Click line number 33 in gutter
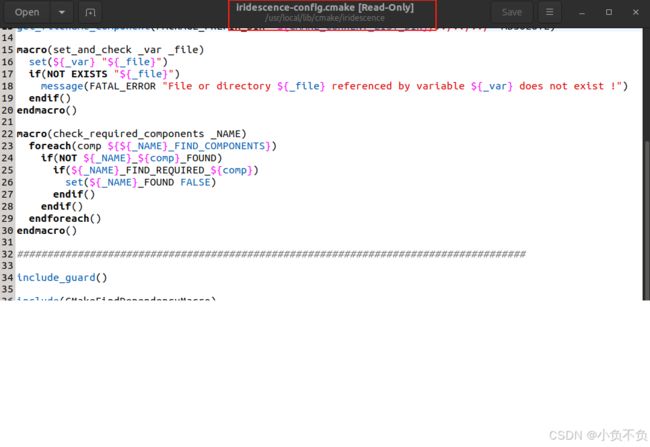 pyautogui.click(x=7, y=266)
